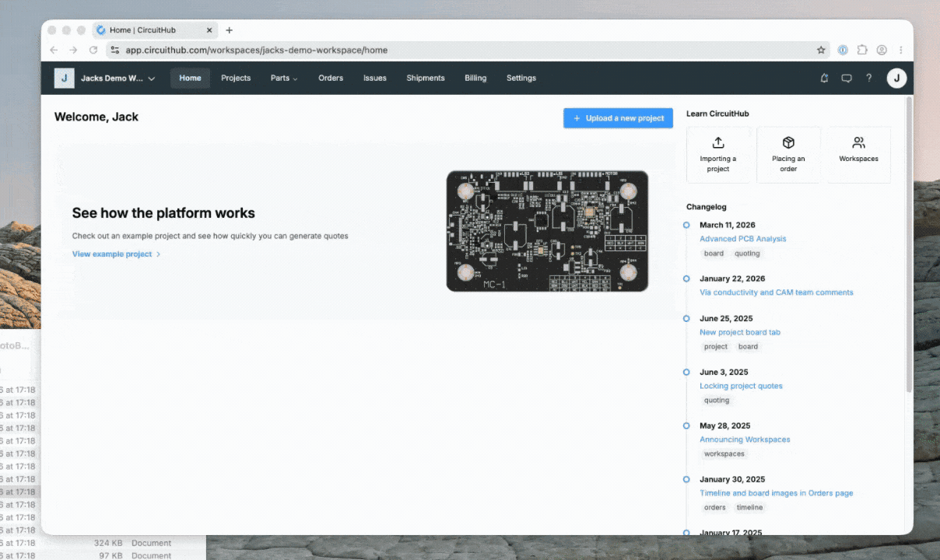Click the MC-1 circuit board image
Screen dimensions: 940x560
tap(547, 231)
